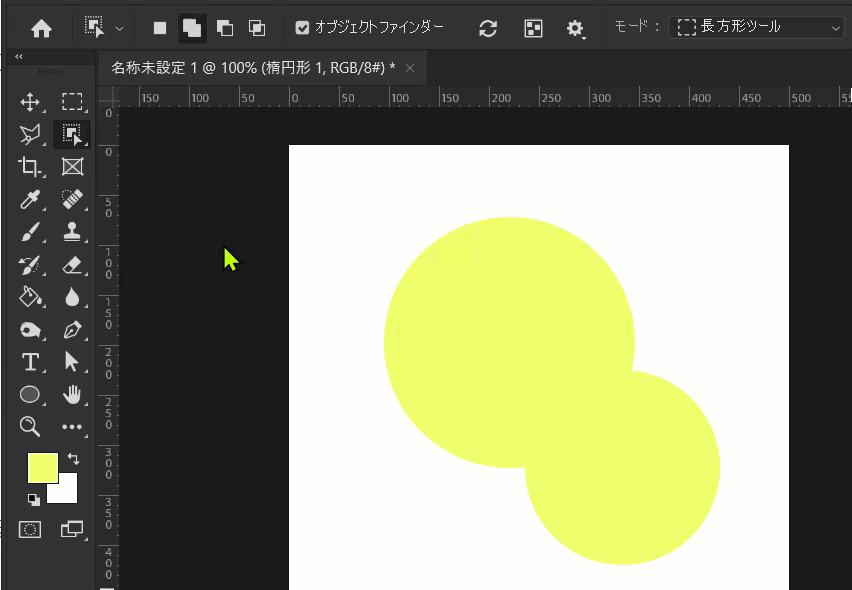Image resolution: width=852 pixels, height=590 pixels.
Task: Pick the Hand tool
Action: click(x=72, y=395)
